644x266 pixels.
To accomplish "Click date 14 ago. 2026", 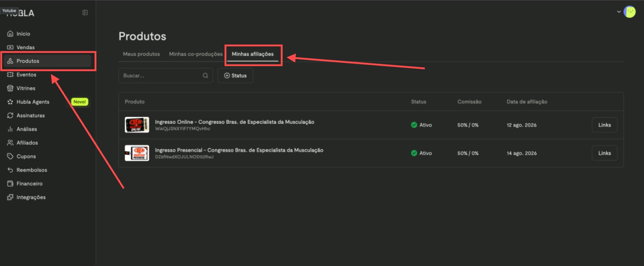I will [522, 153].
